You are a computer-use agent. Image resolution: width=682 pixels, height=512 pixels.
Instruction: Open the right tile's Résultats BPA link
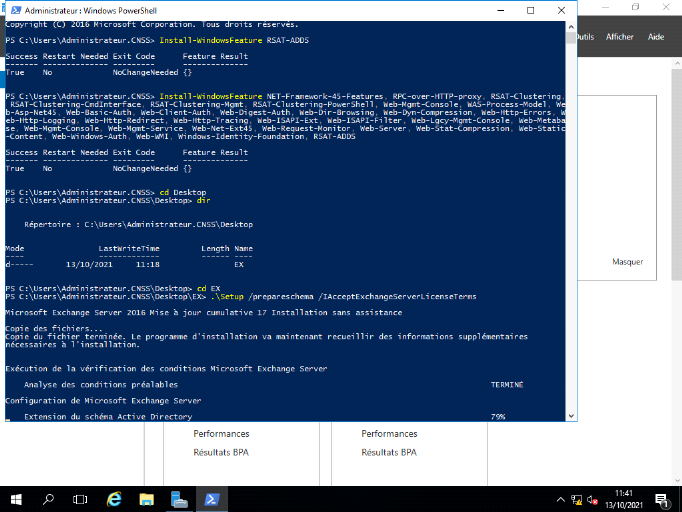(389, 452)
